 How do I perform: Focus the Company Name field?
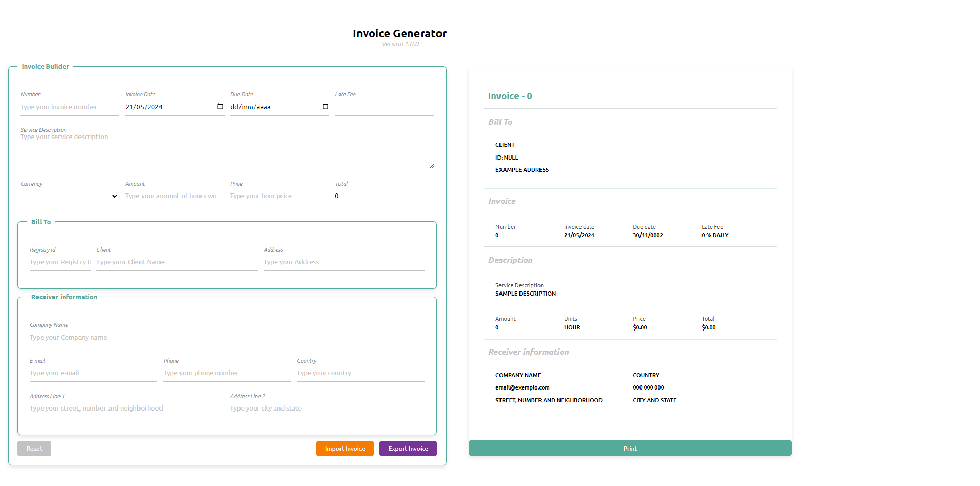(227, 338)
